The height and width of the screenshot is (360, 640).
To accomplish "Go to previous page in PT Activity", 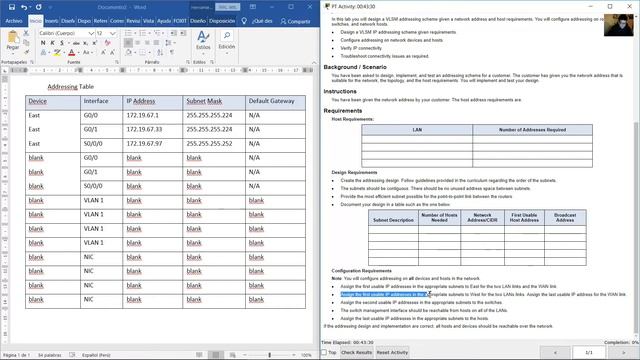I will pos(555,352).
